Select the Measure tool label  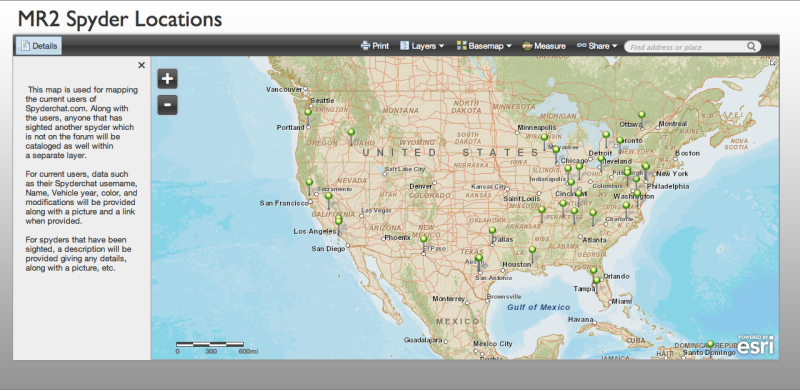[550, 46]
